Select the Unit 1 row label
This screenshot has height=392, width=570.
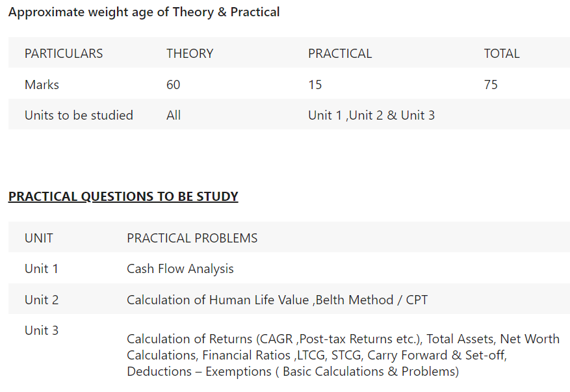click(x=42, y=268)
